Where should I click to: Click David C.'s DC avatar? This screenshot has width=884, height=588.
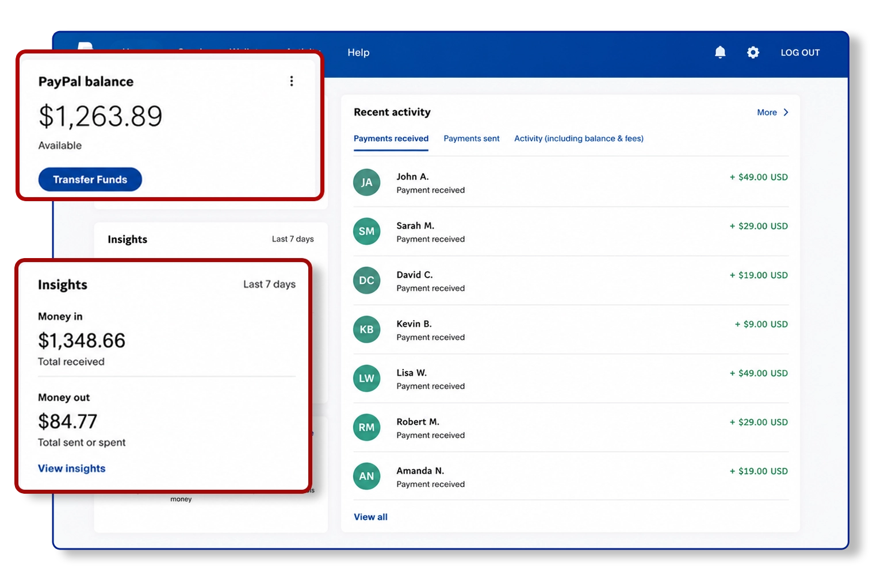[x=366, y=280]
